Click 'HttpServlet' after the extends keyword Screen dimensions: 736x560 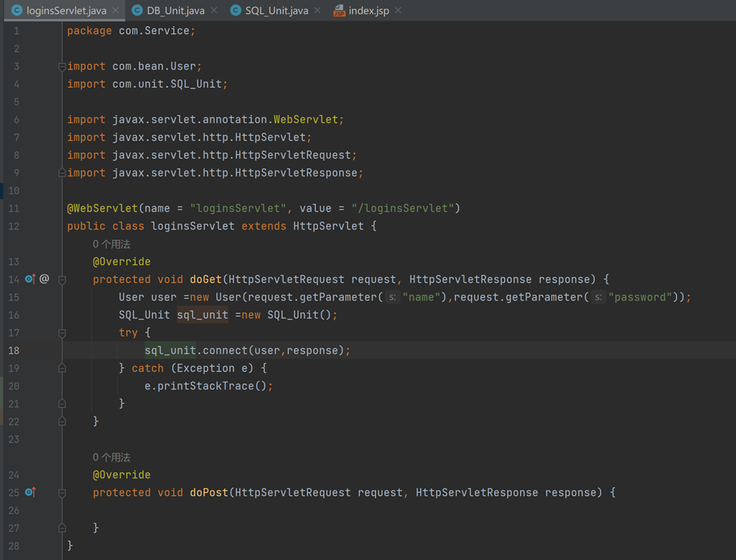pos(329,226)
